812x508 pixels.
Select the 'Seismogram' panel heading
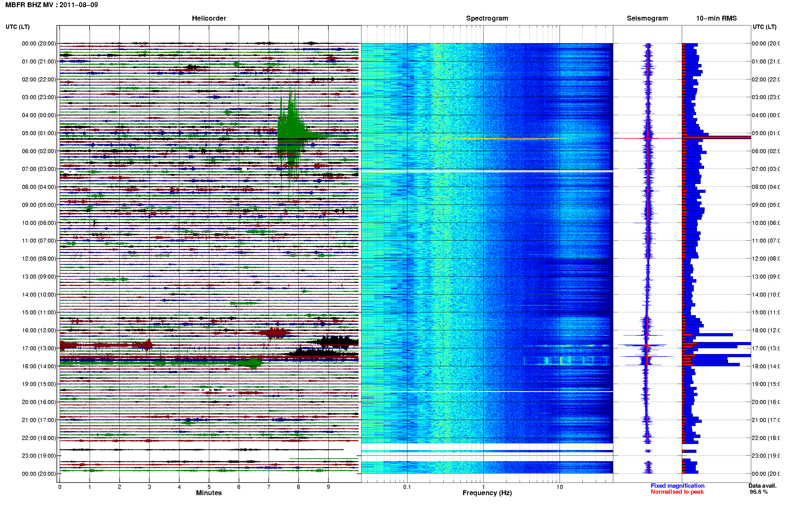coord(647,18)
